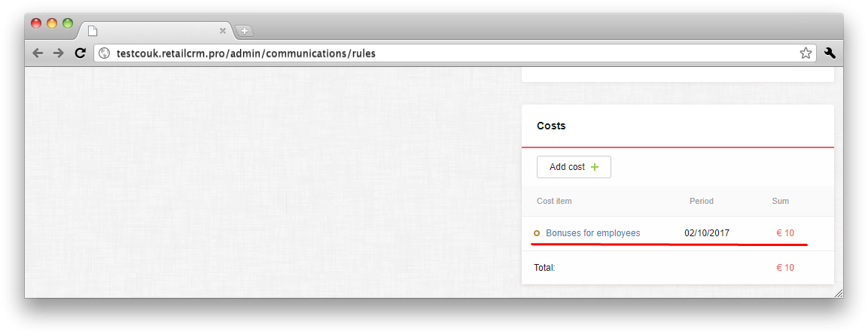The height and width of the screenshot is (334, 868).
Task: Open a new tab with the plus button
Action: coord(244,31)
